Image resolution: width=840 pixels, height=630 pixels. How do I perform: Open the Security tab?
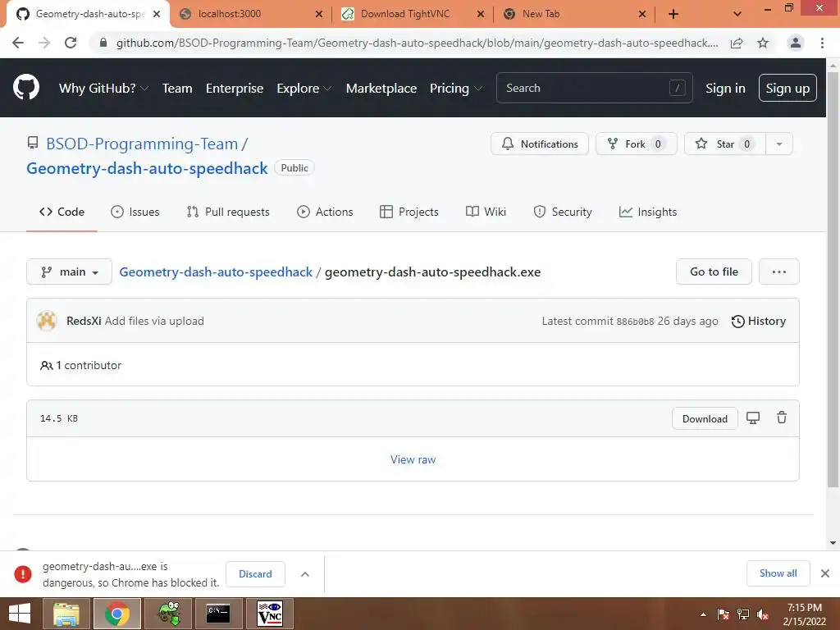(563, 212)
